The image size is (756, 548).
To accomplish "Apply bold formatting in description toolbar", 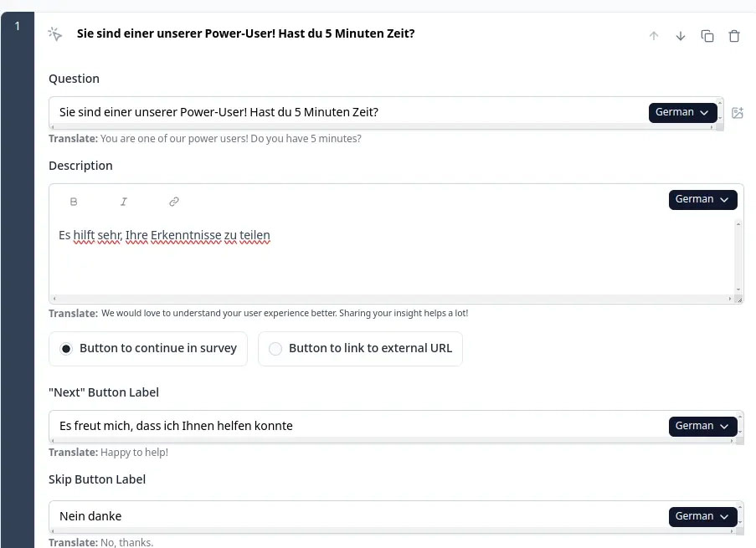I will point(74,202).
